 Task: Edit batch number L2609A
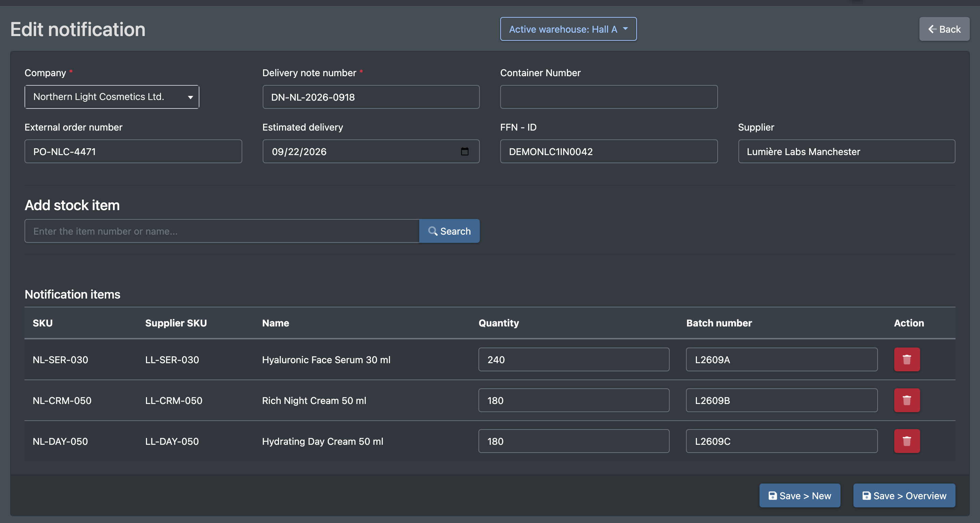781,359
